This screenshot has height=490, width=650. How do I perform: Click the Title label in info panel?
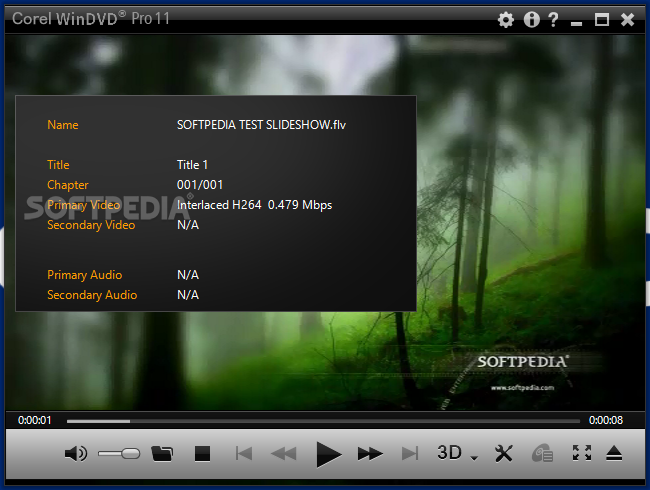(x=58, y=165)
